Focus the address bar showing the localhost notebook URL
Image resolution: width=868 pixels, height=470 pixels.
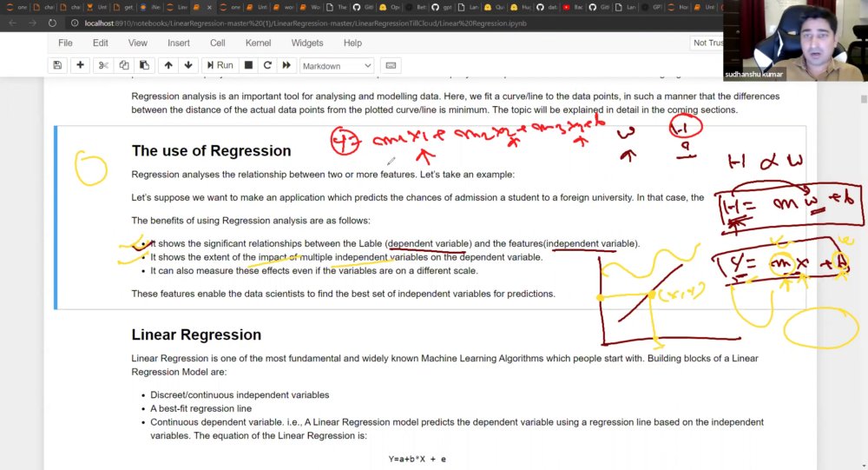(x=305, y=23)
